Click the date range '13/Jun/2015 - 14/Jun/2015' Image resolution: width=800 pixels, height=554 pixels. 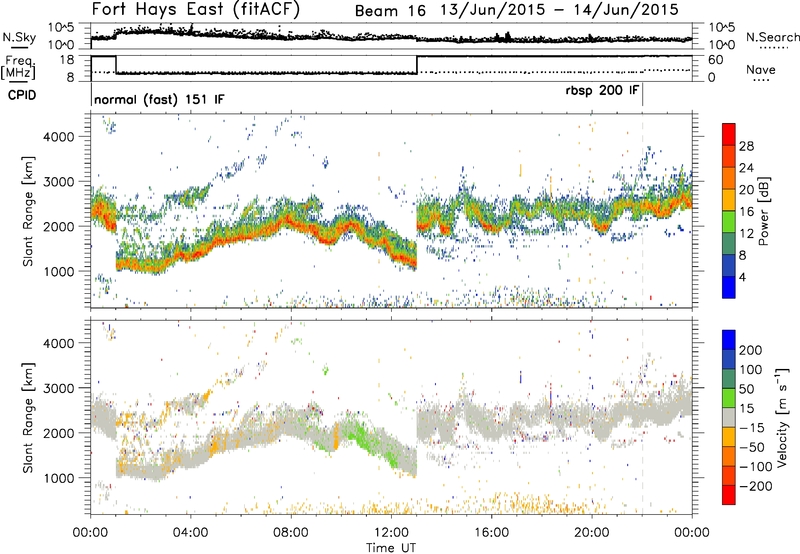559,10
